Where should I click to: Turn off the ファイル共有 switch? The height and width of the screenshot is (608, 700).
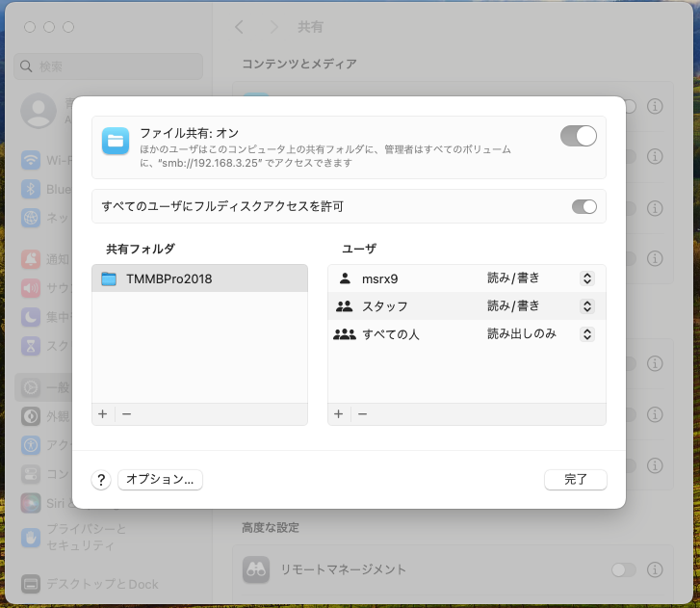click(x=579, y=137)
